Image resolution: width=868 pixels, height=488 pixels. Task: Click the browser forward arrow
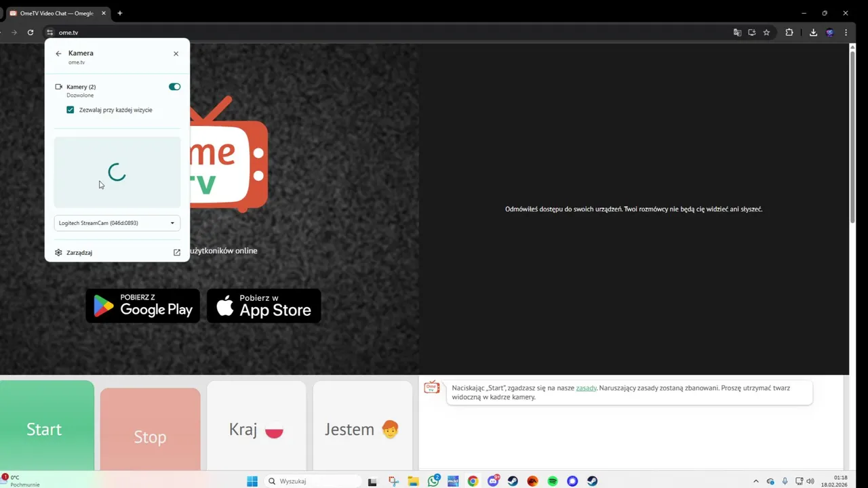click(14, 33)
